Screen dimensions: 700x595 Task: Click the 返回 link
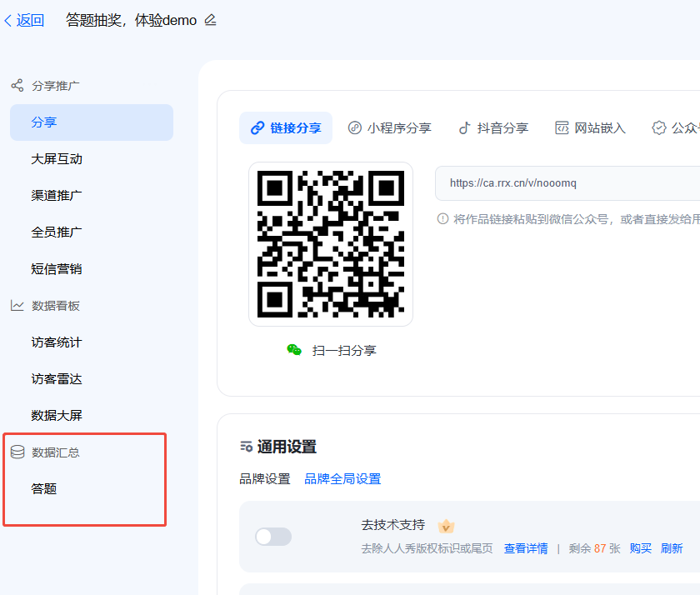click(x=30, y=21)
